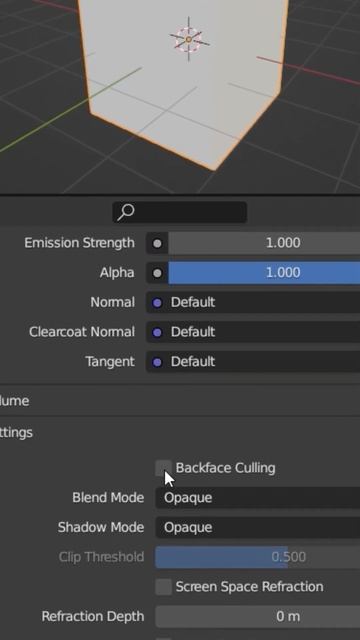Open the Clearcoat Normal Default field

(x=253, y=332)
